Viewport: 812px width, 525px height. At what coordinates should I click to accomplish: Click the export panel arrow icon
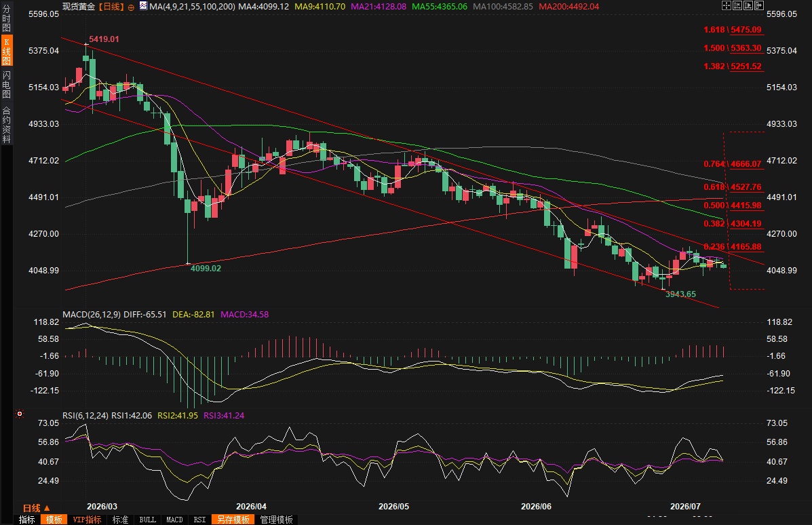[758, 5]
